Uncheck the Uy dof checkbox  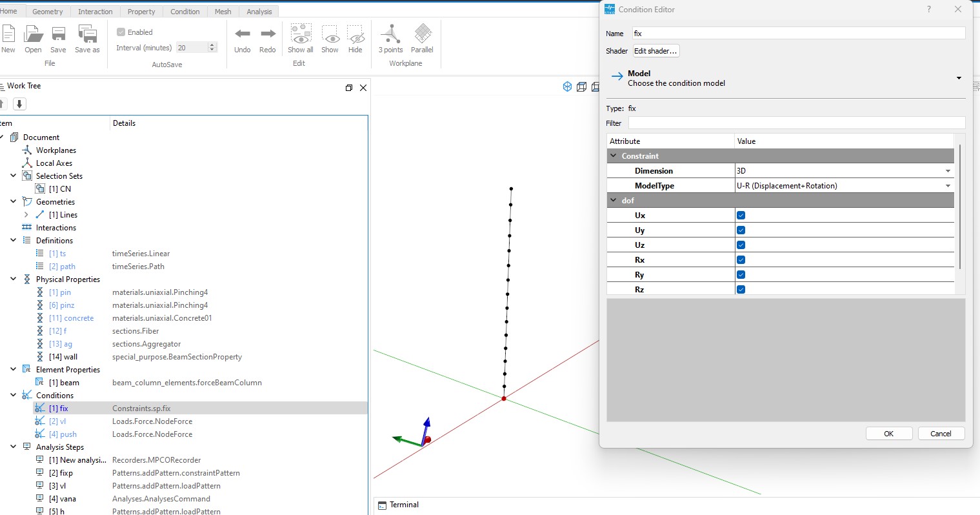[x=741, y=230]
